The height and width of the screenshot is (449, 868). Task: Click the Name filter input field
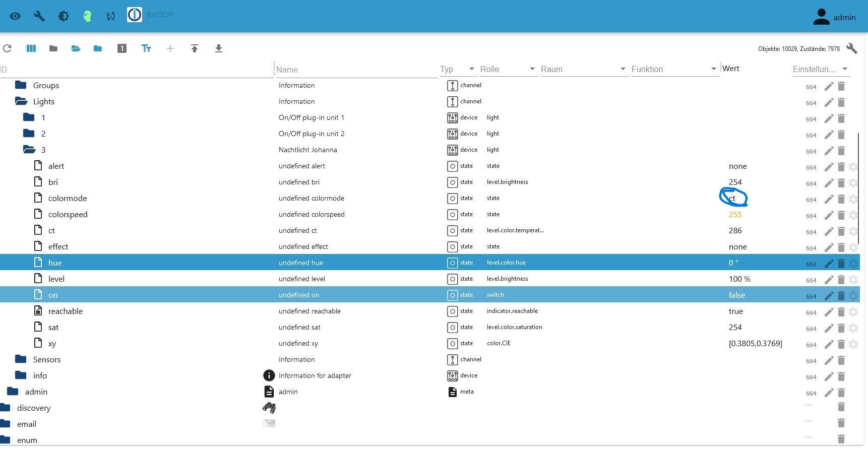[x=356, y=70]
